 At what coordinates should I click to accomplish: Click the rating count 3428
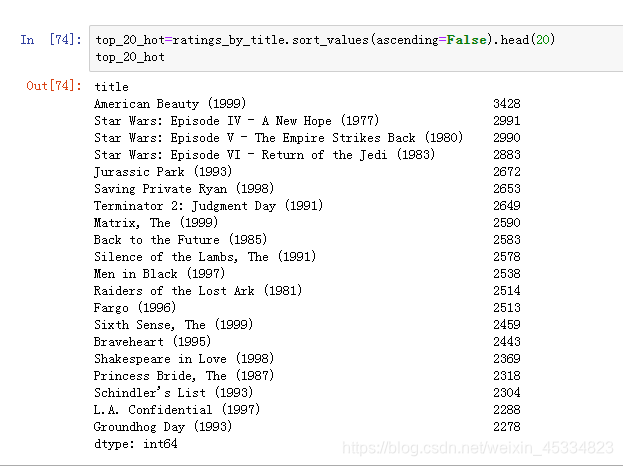pyautogui.click(x=507, y=104)
